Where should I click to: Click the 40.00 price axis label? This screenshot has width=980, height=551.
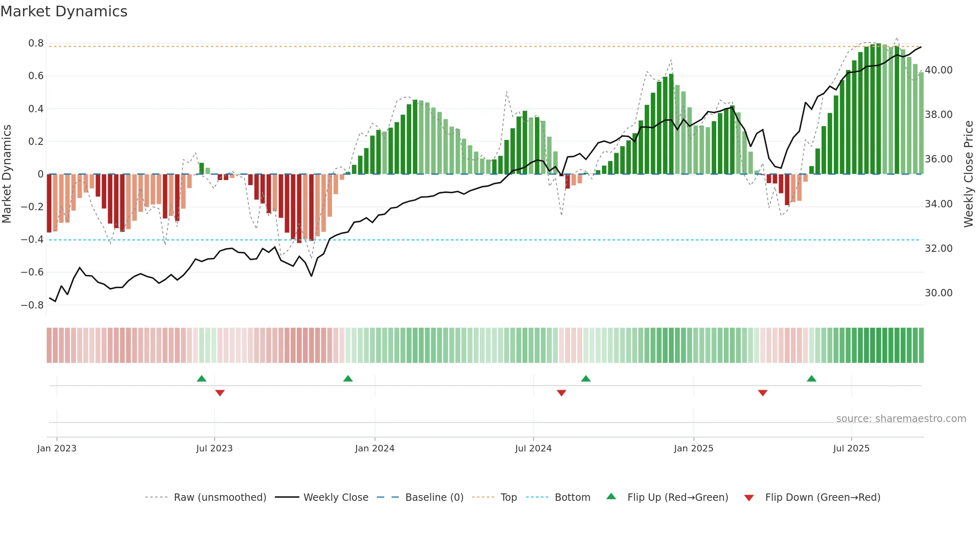(939, 70)
